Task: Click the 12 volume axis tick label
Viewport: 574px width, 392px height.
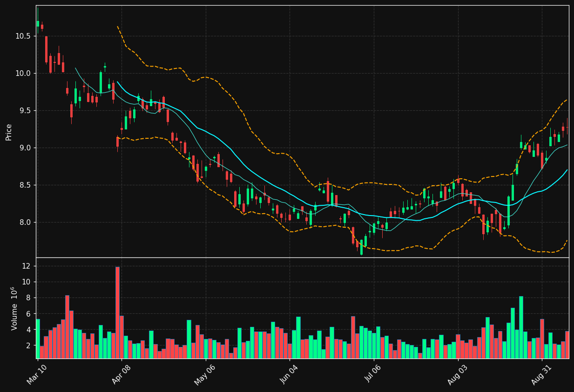Action: (26, 266)
